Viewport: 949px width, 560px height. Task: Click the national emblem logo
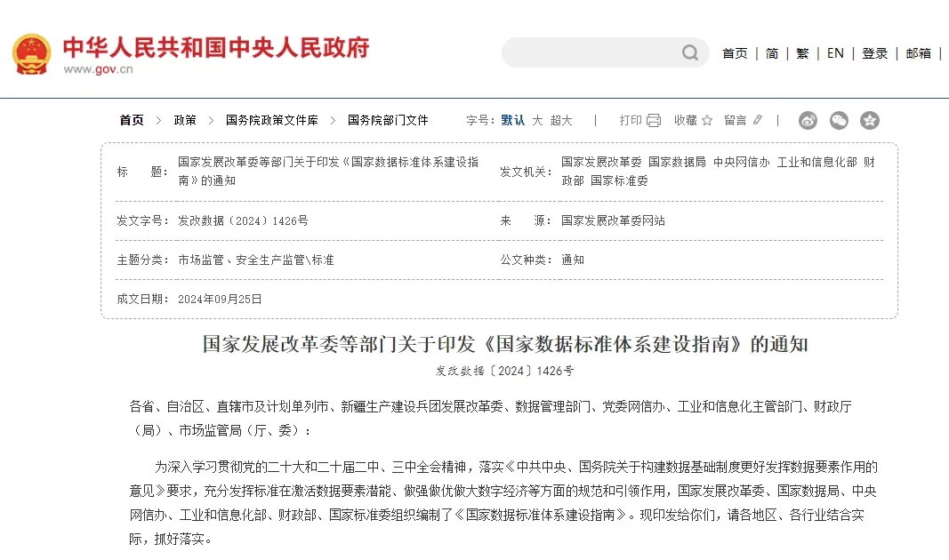(x=31, y=54)
